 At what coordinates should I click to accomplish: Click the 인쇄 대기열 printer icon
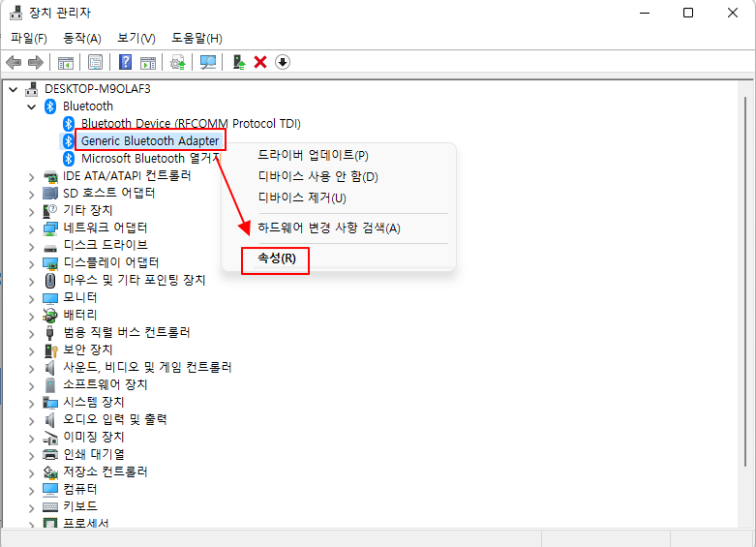pyautogui.click(x=50, y=454)
